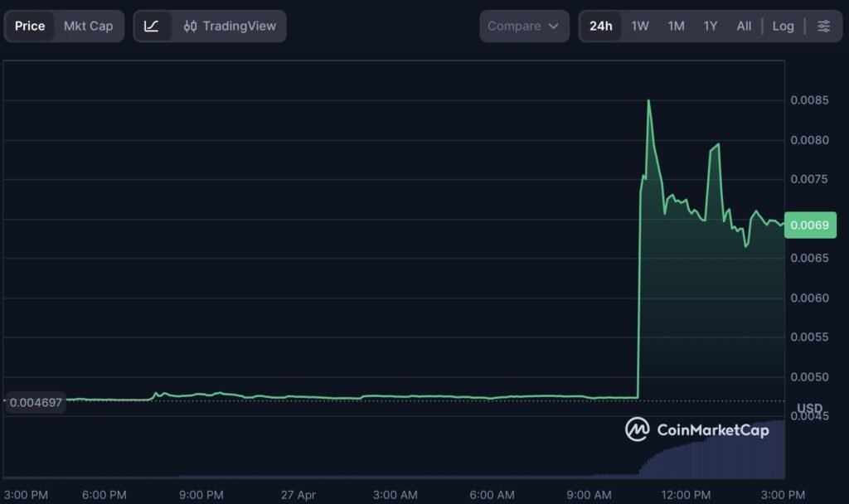This screenshot has width=849, height=504.
Task: Switch chart to Price view
Action: tap(30, 26)
